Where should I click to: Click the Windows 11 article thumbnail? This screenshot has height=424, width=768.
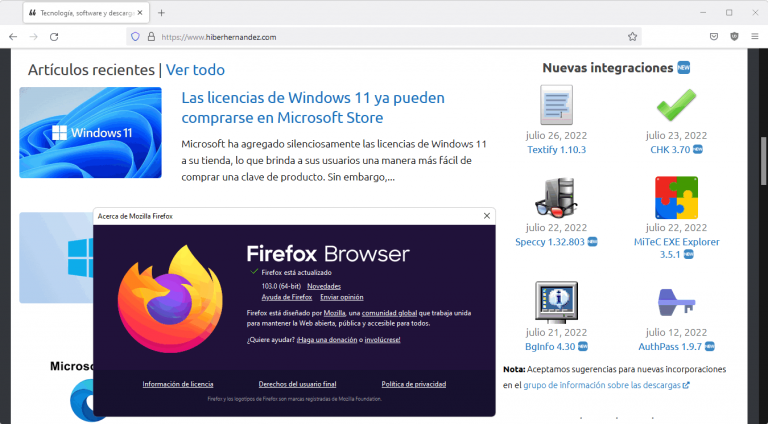[90, 132]
